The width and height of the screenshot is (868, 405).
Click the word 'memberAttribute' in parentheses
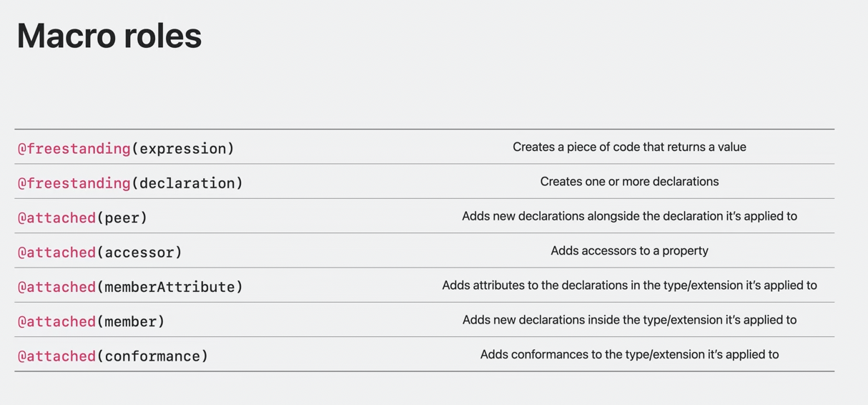(169, 287)
